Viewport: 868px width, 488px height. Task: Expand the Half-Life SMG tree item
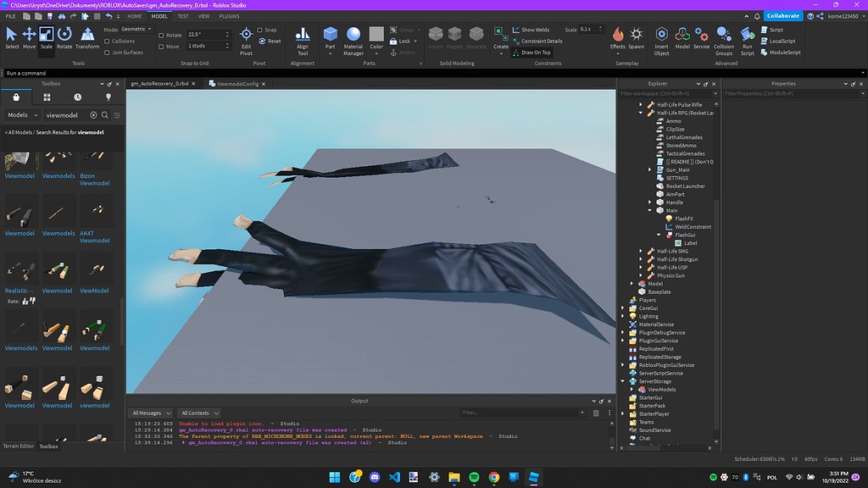(642, 251)
